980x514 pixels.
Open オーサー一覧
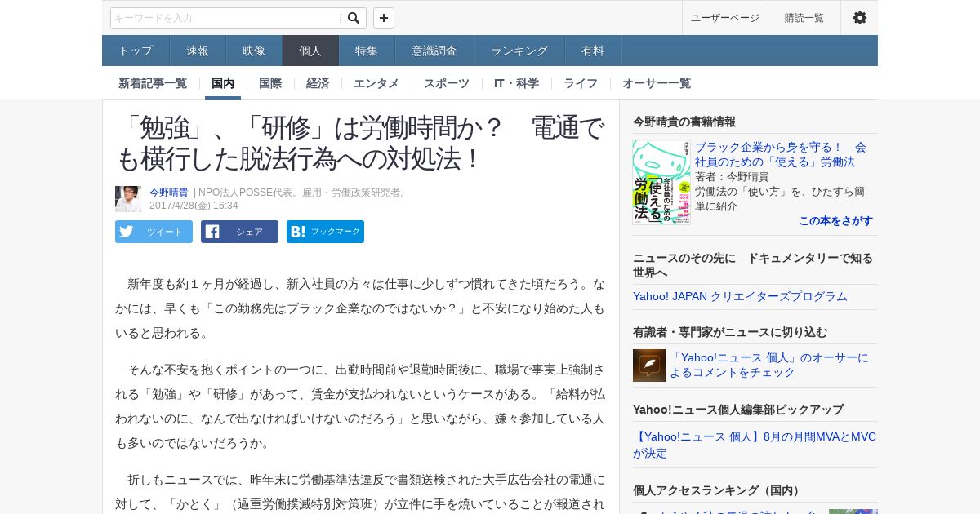click(657, 83)
